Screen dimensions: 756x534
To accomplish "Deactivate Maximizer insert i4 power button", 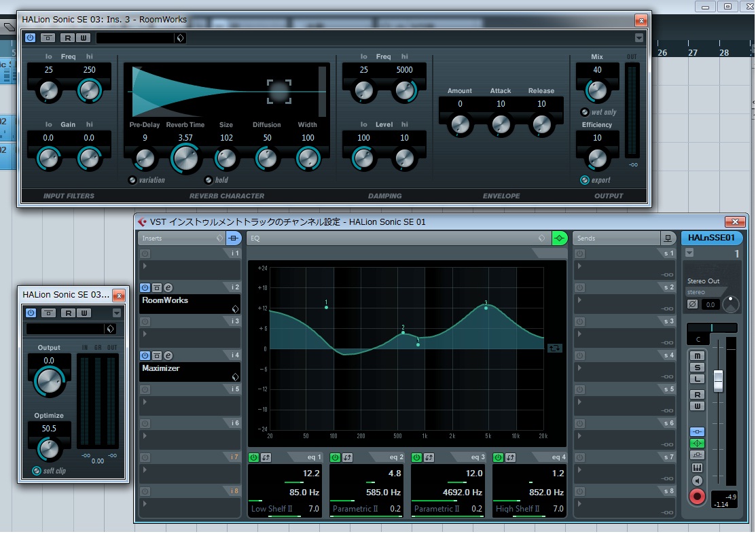I will click(145, 355).
